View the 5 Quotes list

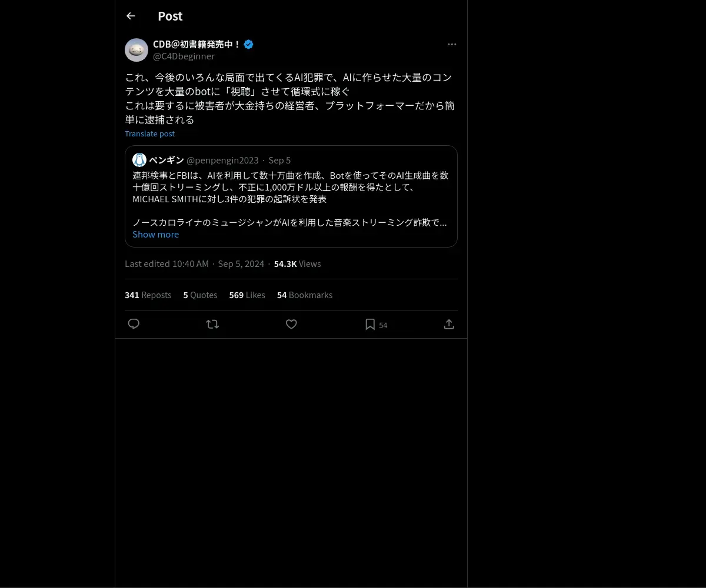coord(200,295)
